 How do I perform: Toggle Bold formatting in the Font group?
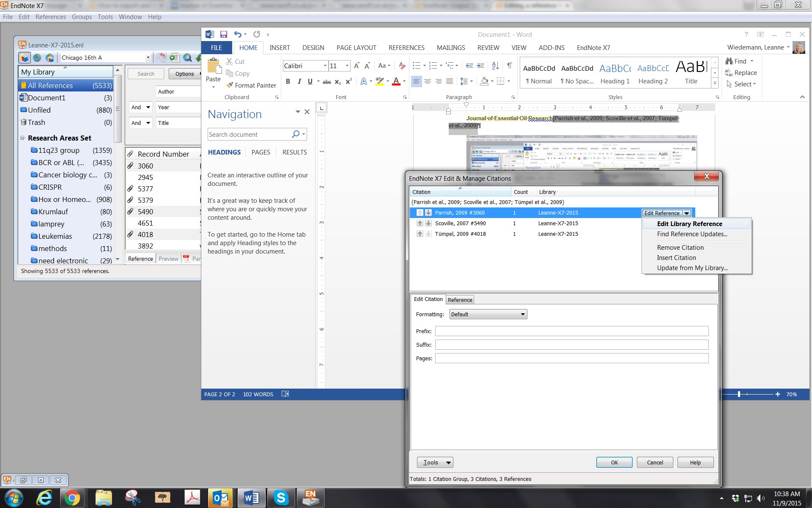pyautogui.click(x=288, y=81)
